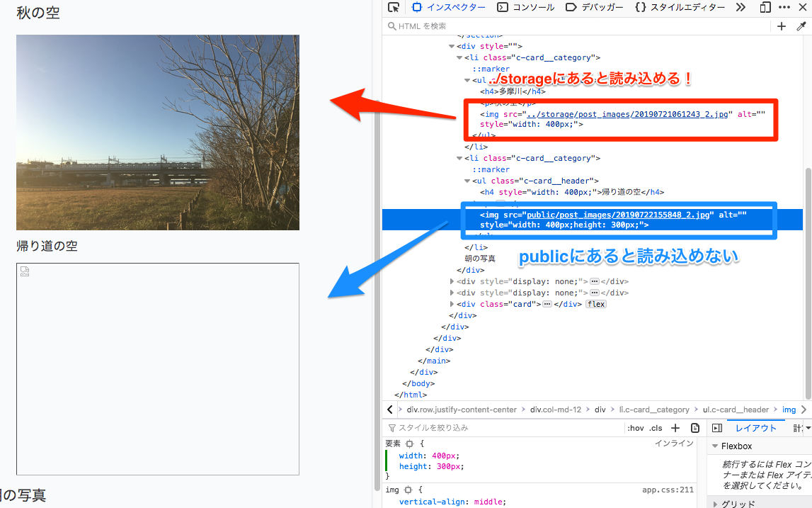
Task: Show more devtools tabs via chevron
Action: tap(740, 7)
